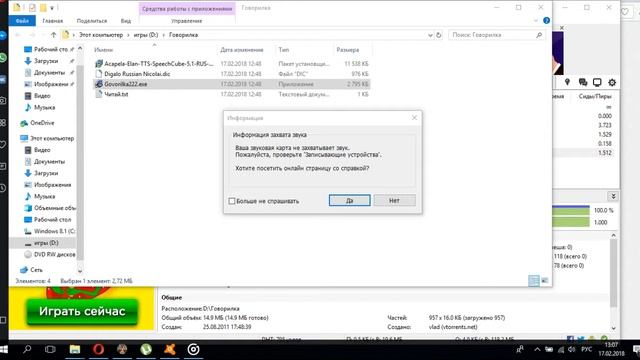Sort by 'Дата изменения' column header
The height and width of the screenshot is (360, 640).
click(x=242, y=50)
